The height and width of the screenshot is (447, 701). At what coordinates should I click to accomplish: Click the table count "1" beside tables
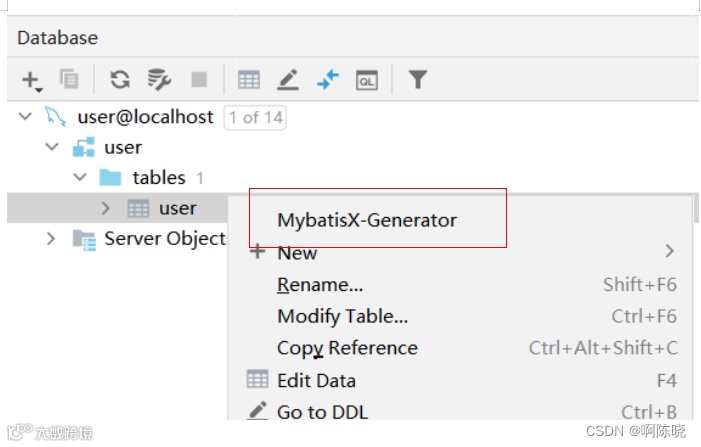coord(200,178)
